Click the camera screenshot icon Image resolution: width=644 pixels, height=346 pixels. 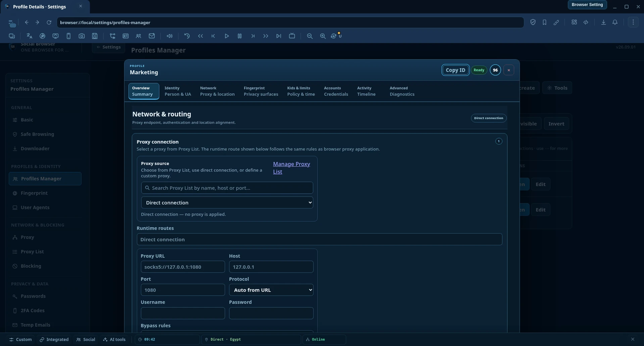pyautogui.click(x=82, y=36)
